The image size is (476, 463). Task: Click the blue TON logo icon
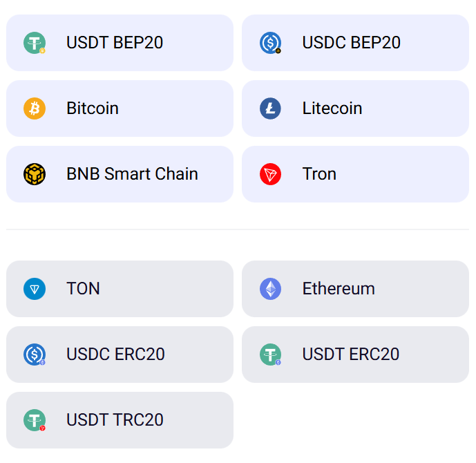click(35, 289)
